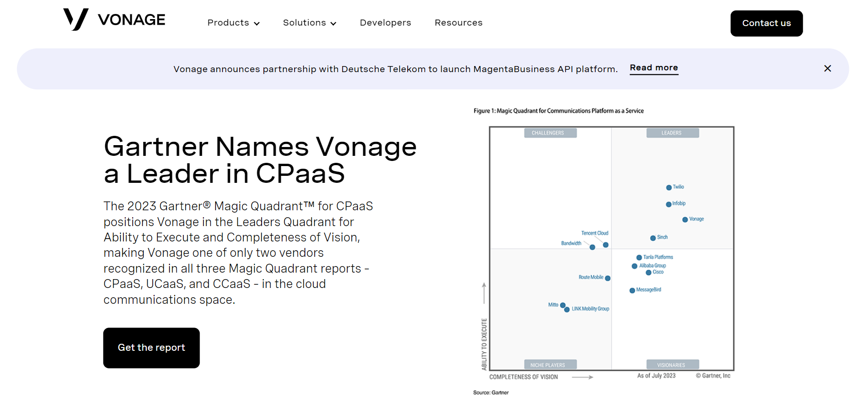Click the Bandwidth label in chart

pyautogui.click(x=571, y=243)
